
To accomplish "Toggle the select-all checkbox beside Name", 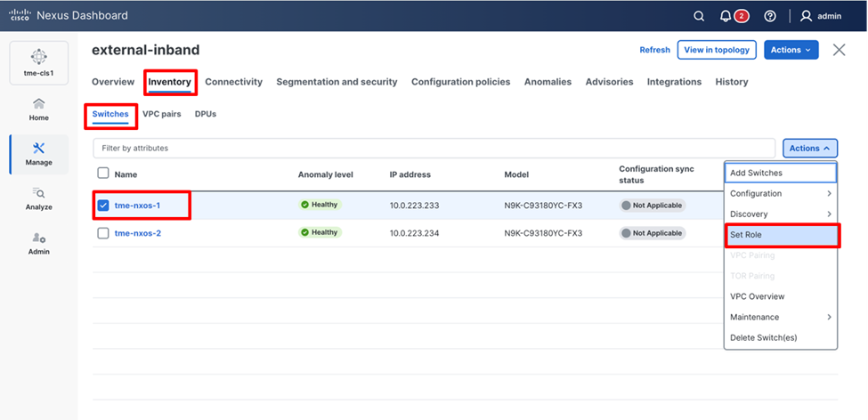I will point(103,174).
